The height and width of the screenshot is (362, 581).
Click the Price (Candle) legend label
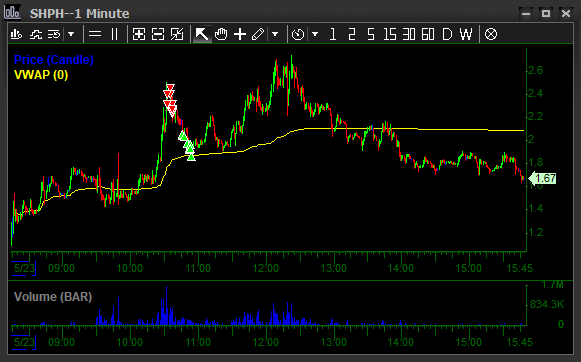[53, 60]
